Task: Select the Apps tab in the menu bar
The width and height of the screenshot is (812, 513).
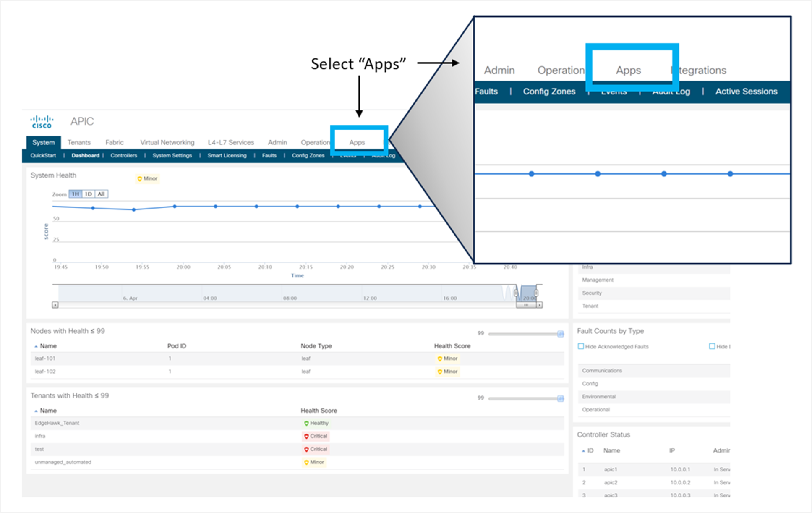Action: point(357,142)
